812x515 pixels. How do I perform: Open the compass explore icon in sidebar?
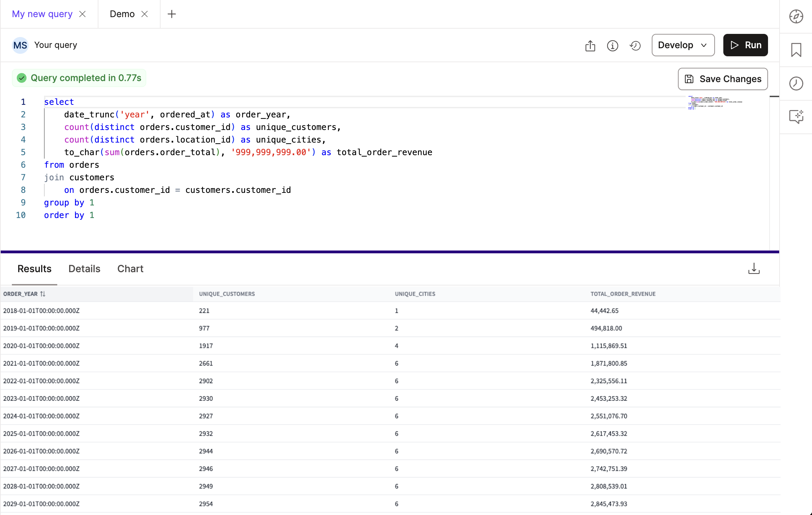click(796, 16)
